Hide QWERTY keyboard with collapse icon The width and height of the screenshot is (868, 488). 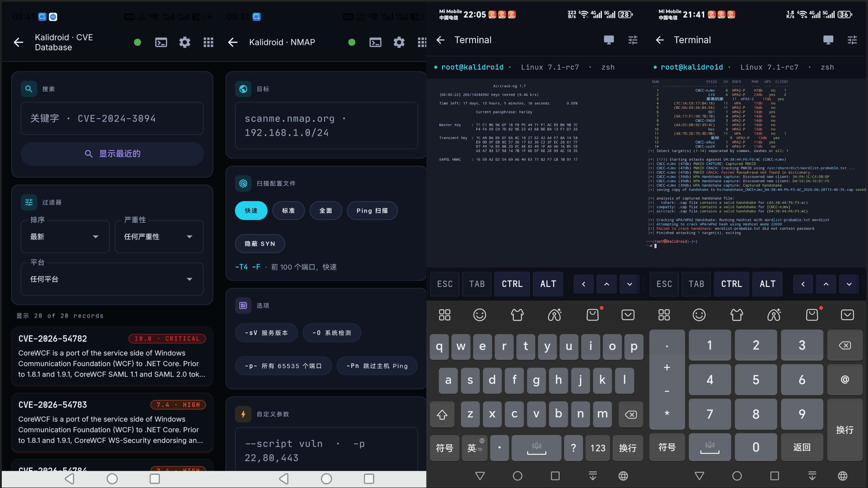[628, 315]
